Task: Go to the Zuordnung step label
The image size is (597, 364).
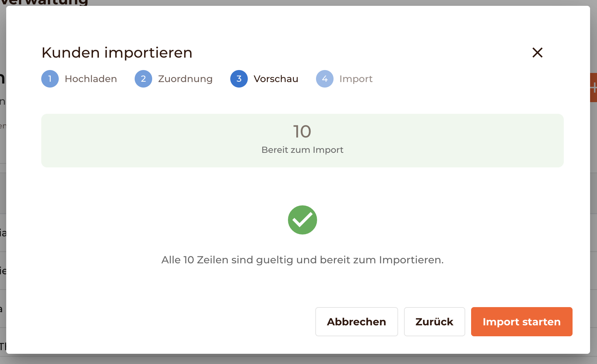Action: point(185,79)
